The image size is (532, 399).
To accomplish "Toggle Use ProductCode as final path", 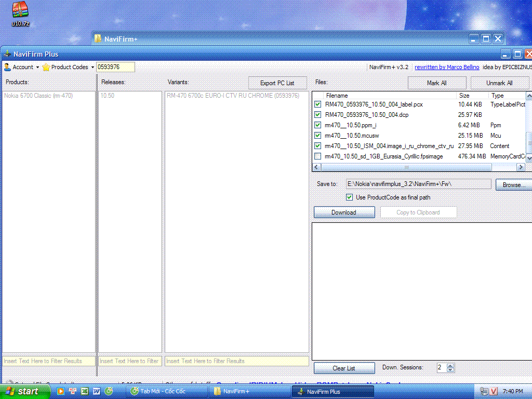I will point(350,197).
